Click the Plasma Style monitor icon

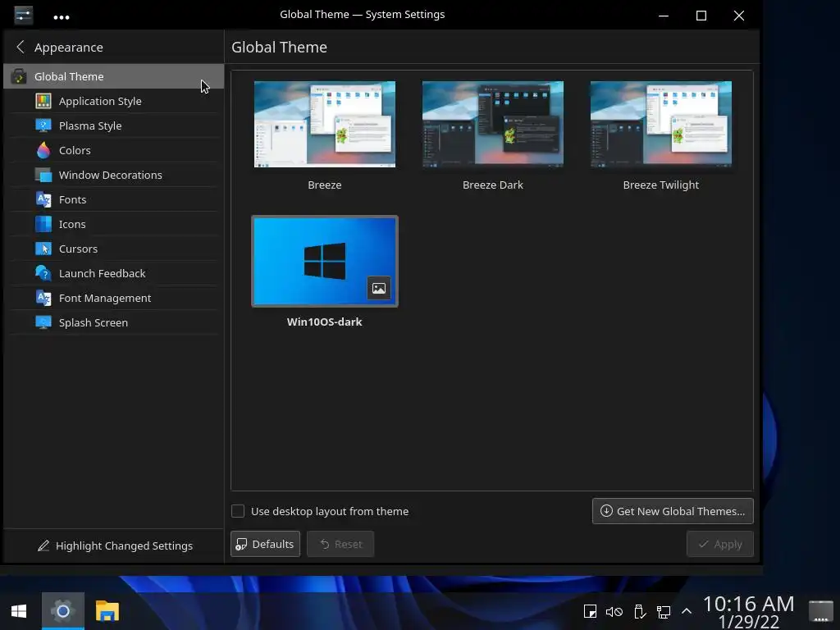(x=43, y=126)
